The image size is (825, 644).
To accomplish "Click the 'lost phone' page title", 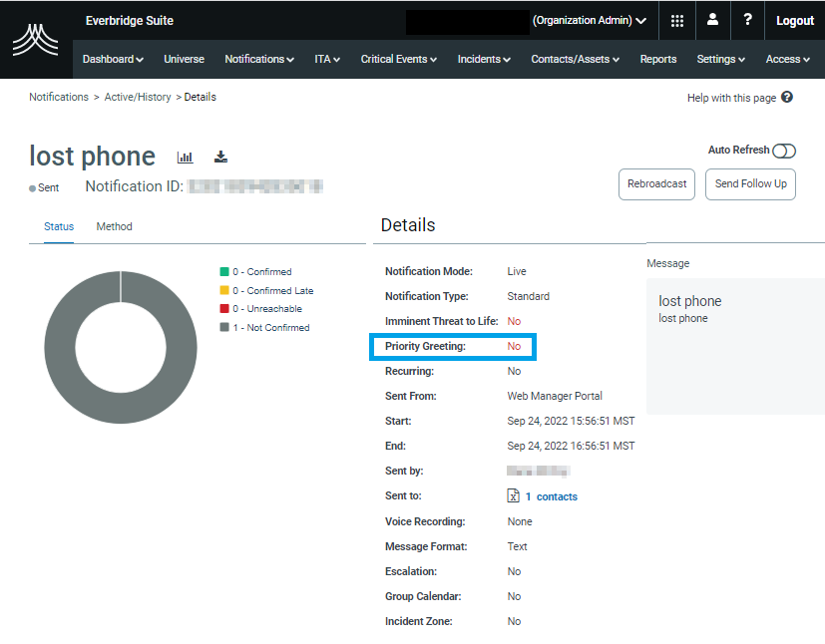I will (x=92, y=157).
